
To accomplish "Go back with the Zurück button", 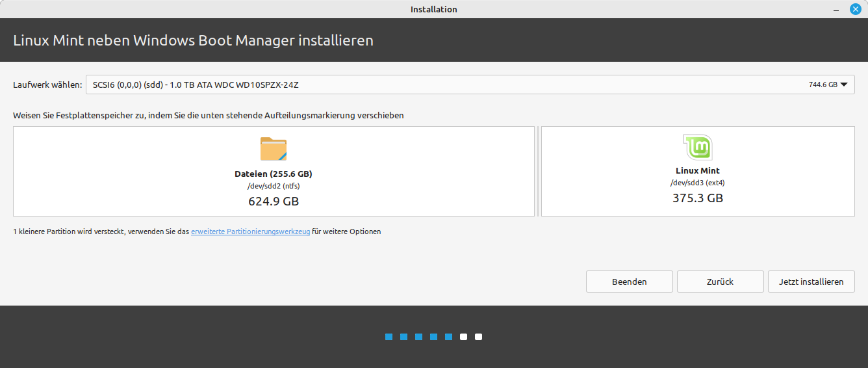I will pyautogui.click(x=720, y=282).
